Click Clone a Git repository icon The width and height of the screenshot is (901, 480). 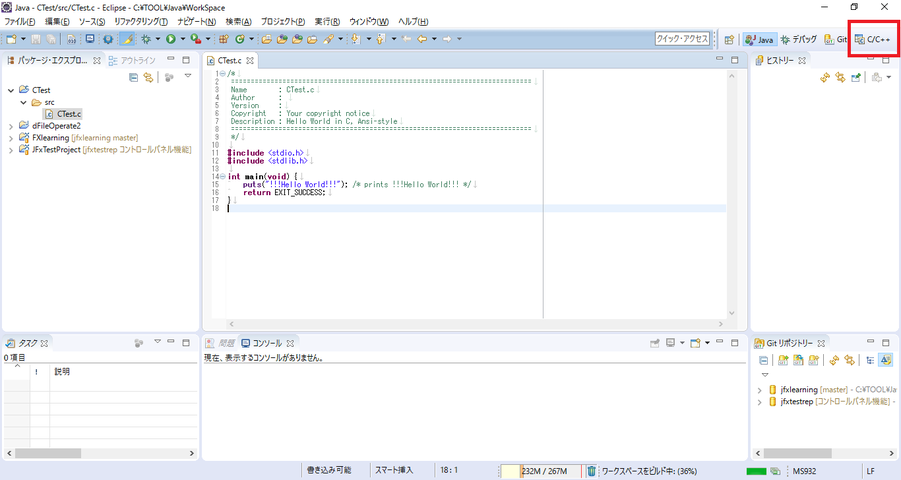click(798, 360)
